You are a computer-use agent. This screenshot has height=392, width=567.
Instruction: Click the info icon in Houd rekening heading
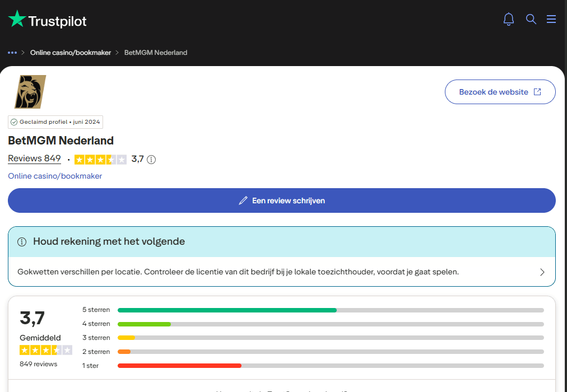click(x=22, y=242)
